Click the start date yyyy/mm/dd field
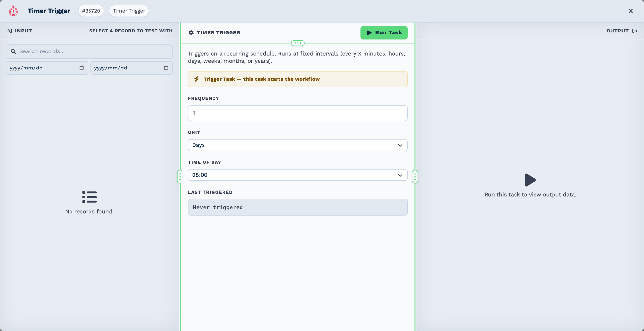 (47, 68)
